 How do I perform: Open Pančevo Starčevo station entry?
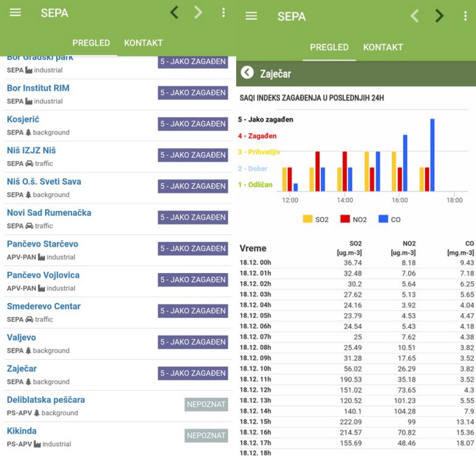coord(42,244)
